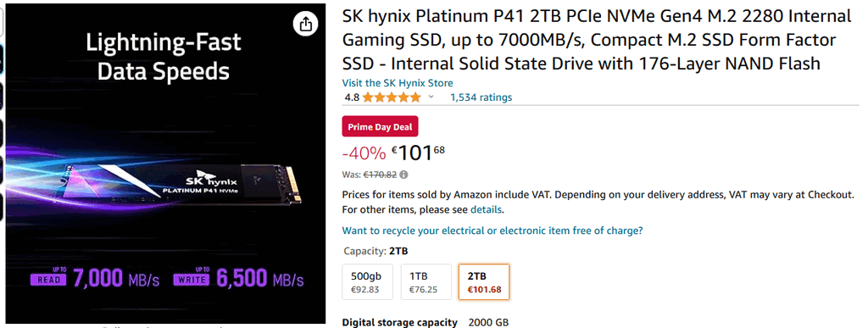This screenshot has height=328, width=868.
Task: Click the SK hynix Platinum P41 product title
Action: [597, 40]
